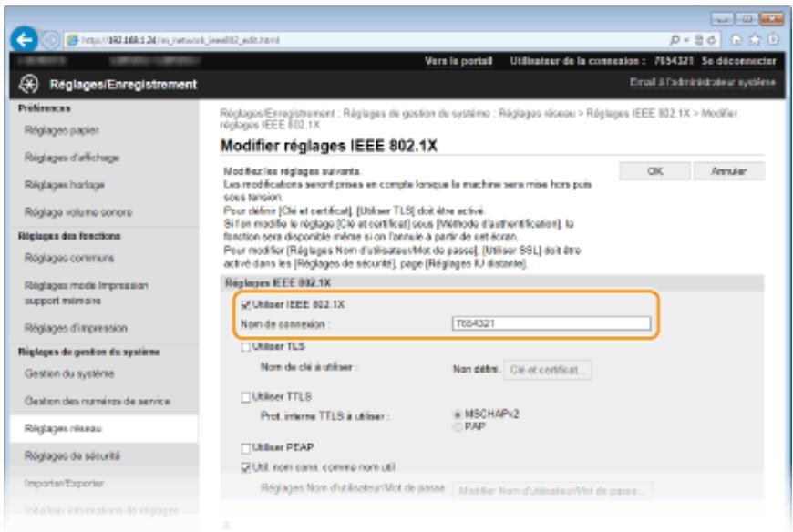Enable the Utiliser TLS checkbox

click(246, 346)
